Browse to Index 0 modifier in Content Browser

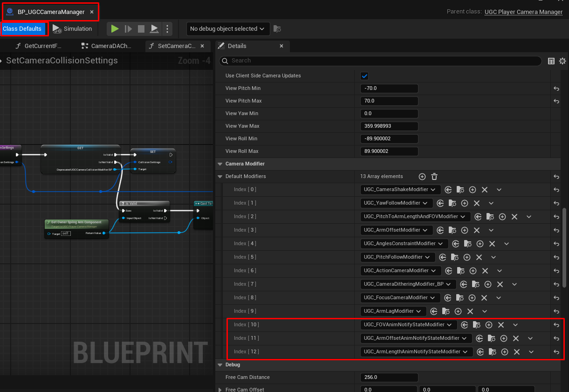coord(460,190)
